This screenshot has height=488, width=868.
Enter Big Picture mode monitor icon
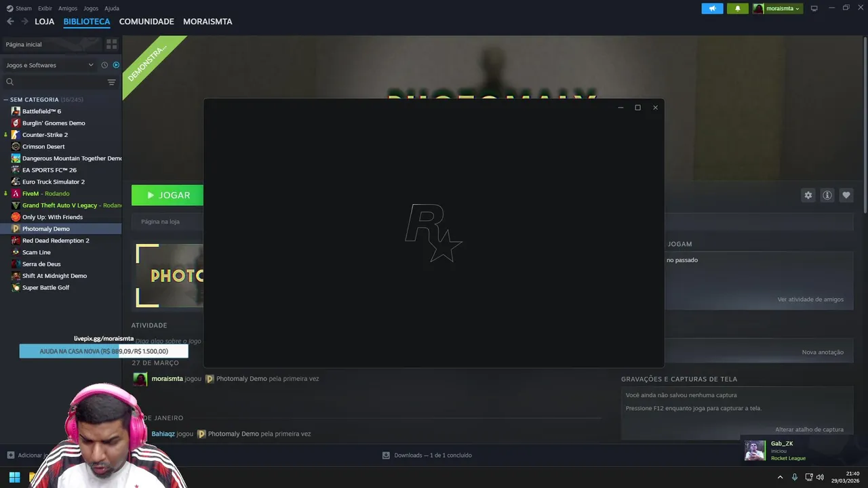click(x=814, y=8)
